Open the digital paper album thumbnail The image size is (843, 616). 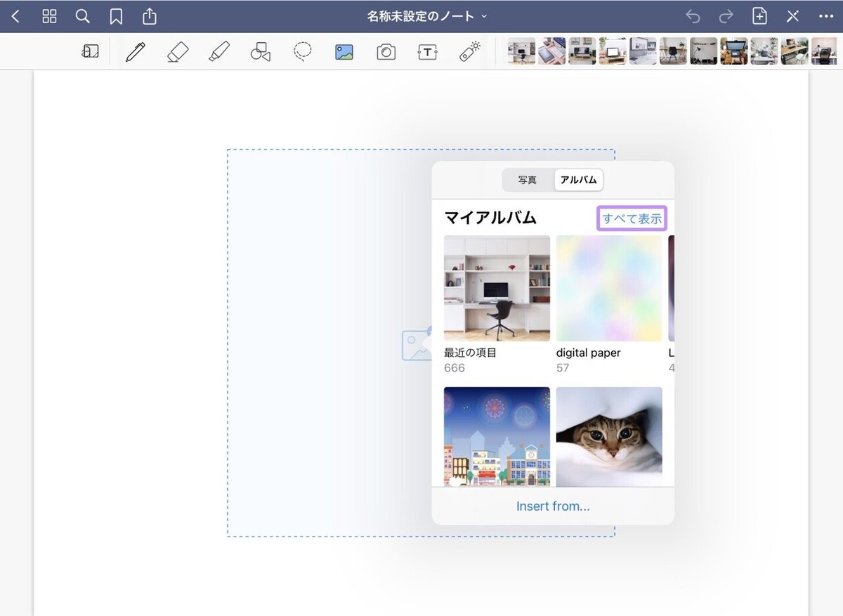click(609, 288)
